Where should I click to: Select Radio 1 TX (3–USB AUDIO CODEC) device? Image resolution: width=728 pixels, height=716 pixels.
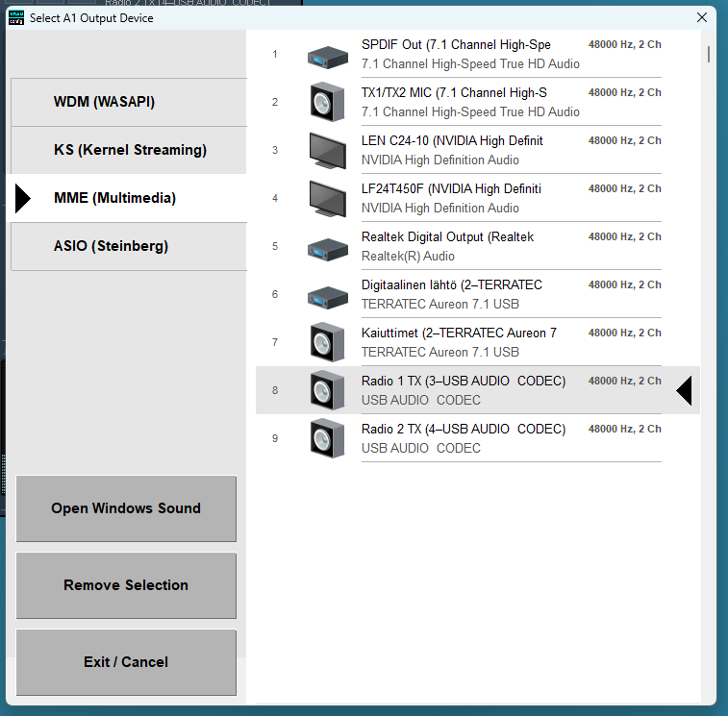point(478,390)
